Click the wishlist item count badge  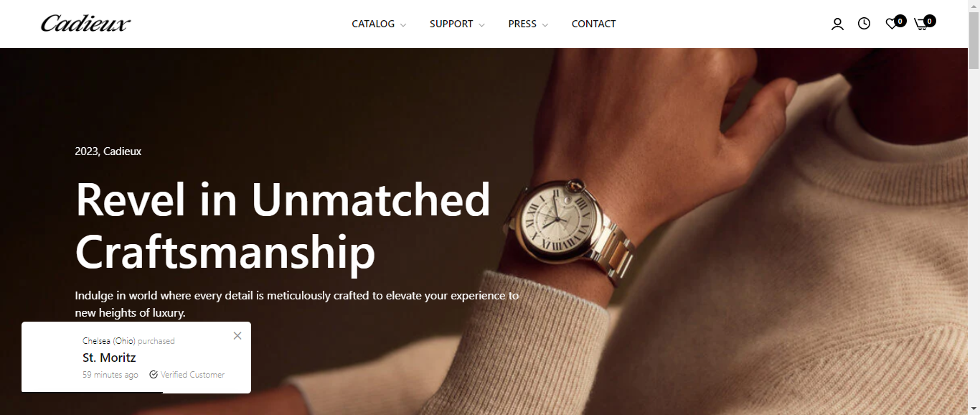(900, 21)
